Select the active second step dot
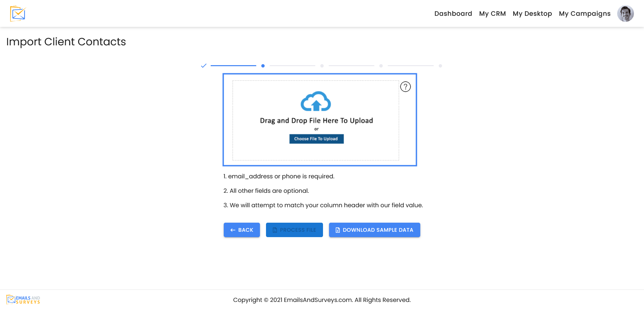 [263, 66]
